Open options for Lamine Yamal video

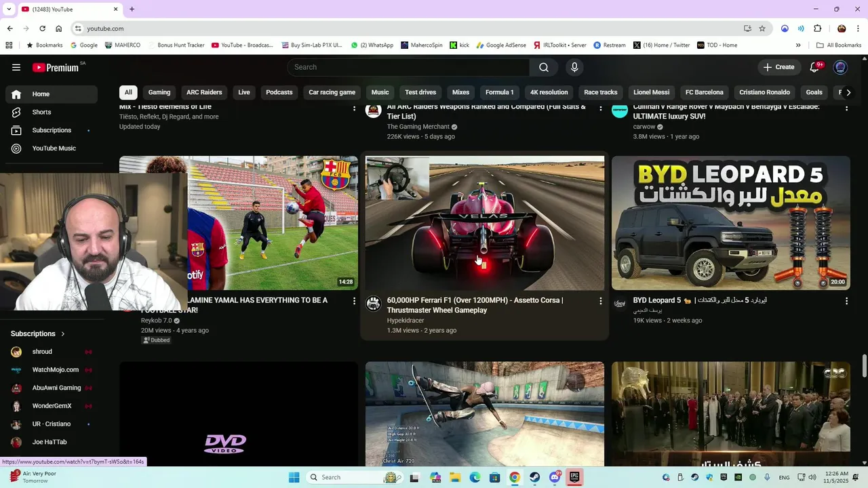(354, 301)
